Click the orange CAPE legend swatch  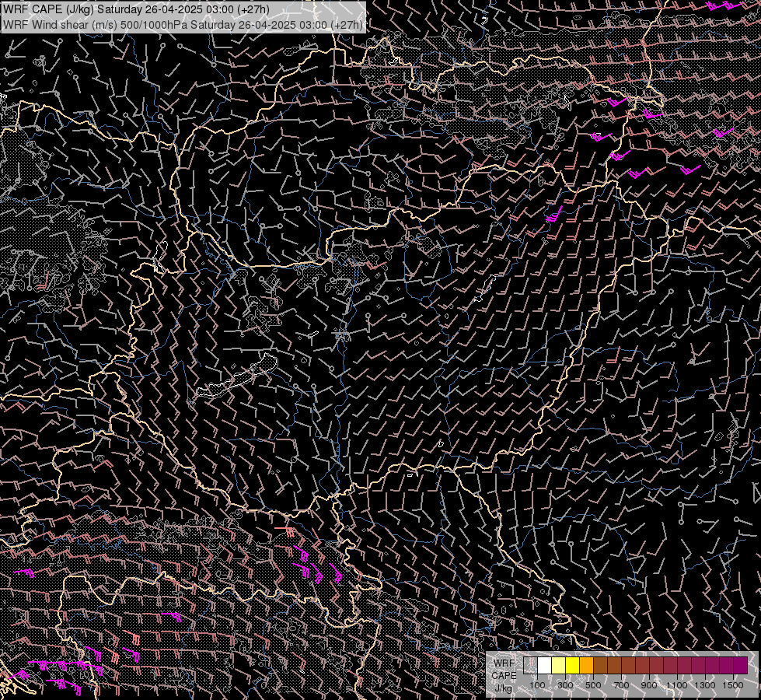[x=586, y=665]
